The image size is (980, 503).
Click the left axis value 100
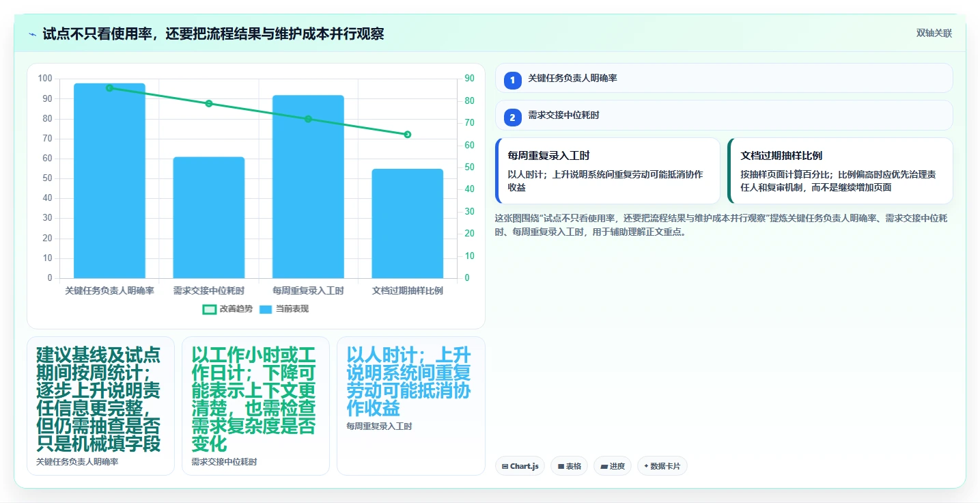45,79
